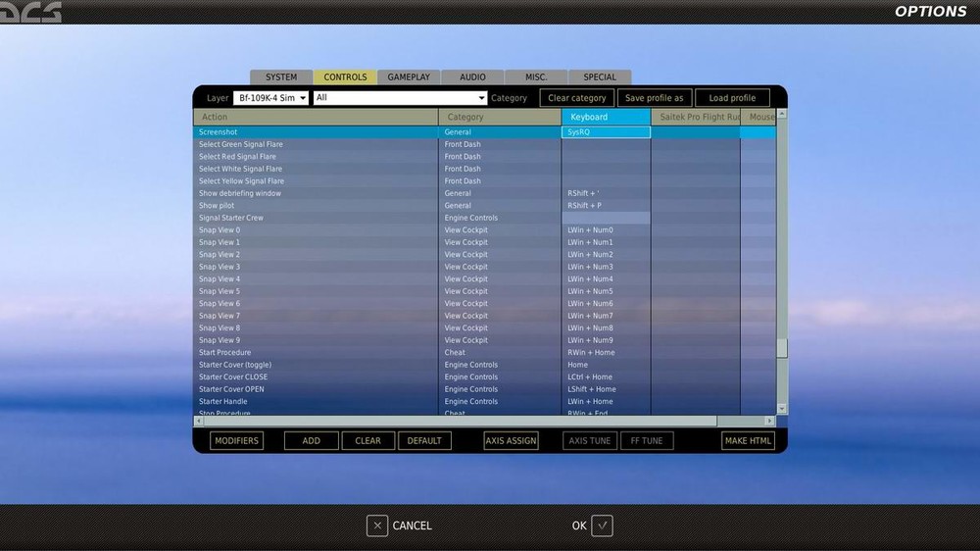Open the All category filter dropdown
The width and height of the screenshot is (980, 551).
coord(400,98)
